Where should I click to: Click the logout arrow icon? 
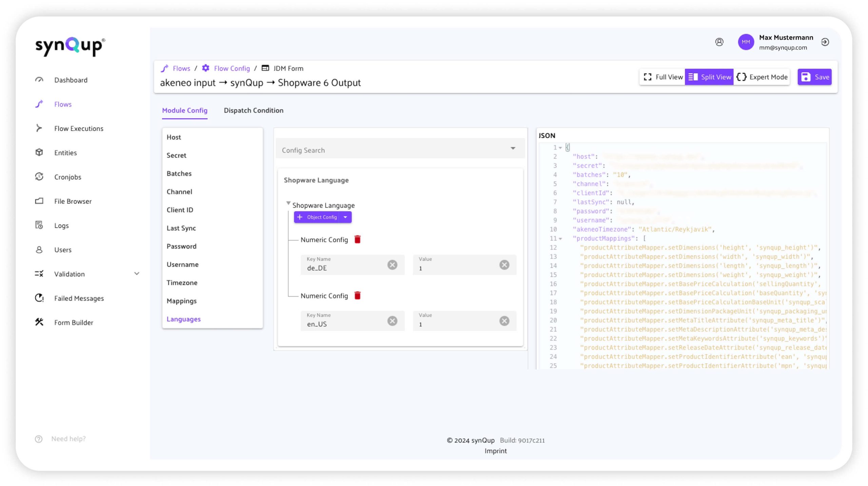pyautogui.click(x=825, y=42)
